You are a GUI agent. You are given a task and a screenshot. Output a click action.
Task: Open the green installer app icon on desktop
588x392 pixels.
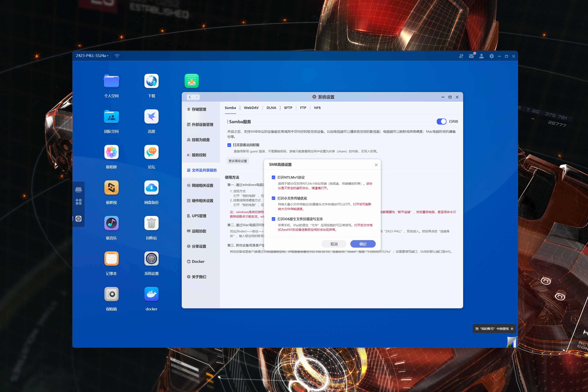(x=192, y=81)
